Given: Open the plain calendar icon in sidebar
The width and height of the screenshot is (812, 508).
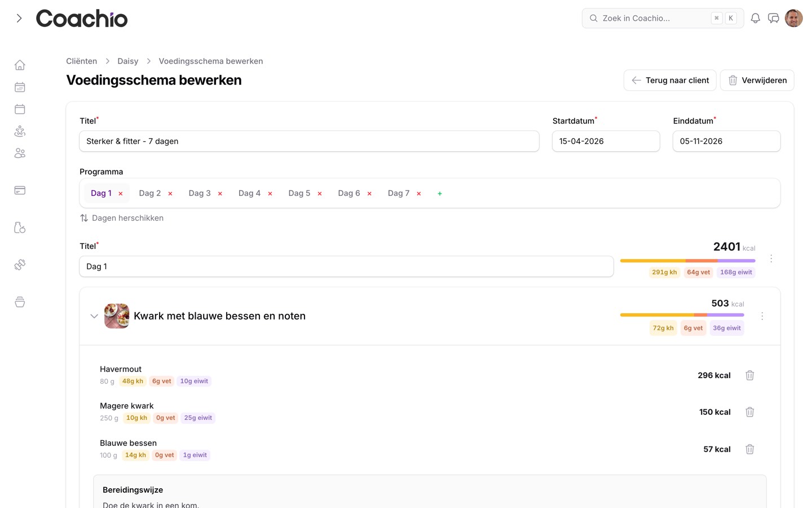Looking at the screenshot, I should click(20, 109).
